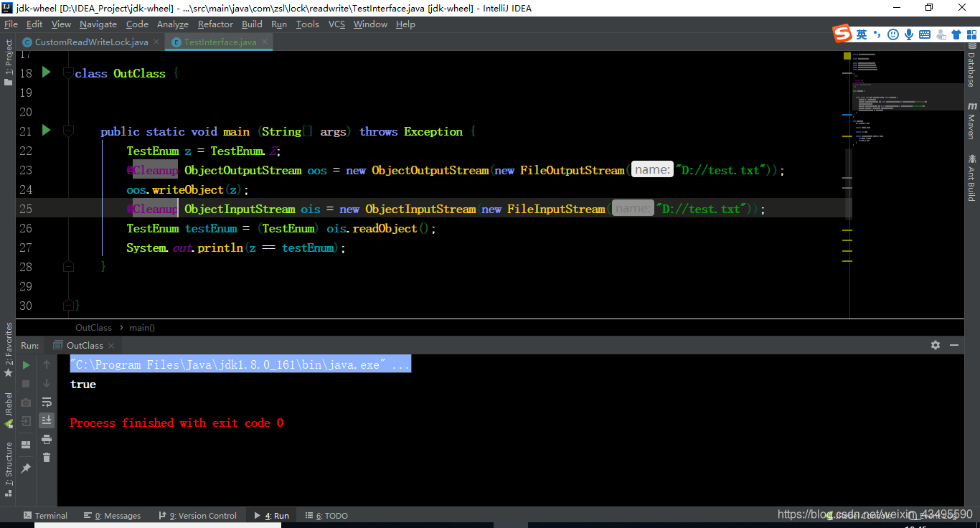Open the View menu
980x528 pixels.
(62, 24)
